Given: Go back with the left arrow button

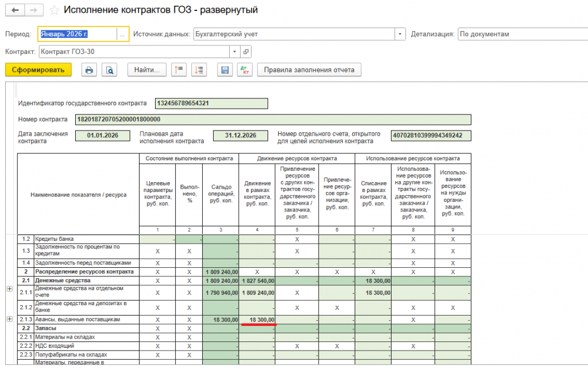Looking at the screenshot, I should pos(15,10).
